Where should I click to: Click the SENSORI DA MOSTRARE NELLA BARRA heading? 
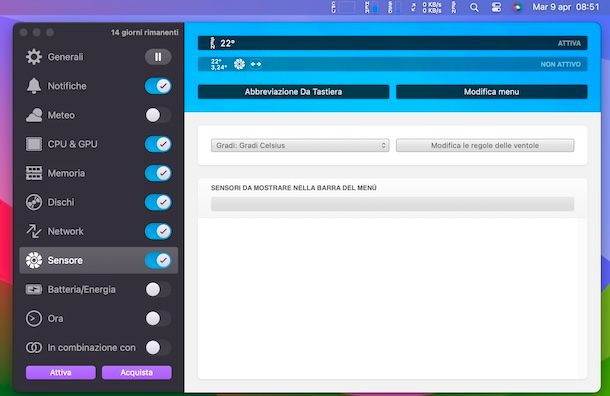point(294,188)
